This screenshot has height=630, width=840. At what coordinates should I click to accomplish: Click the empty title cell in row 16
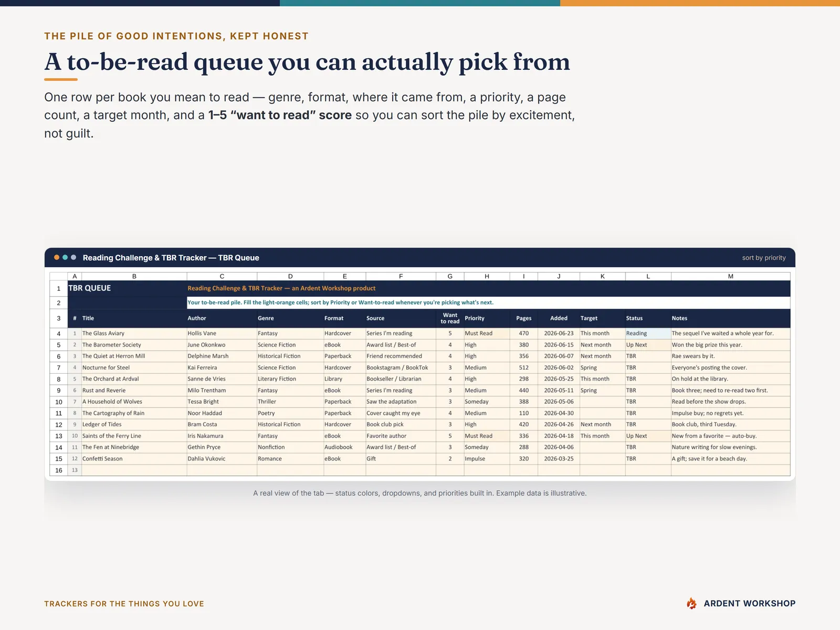click(134, 470)
